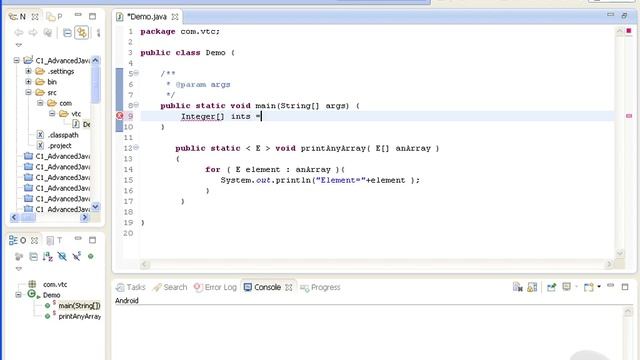The height and width of the screenshot is (360, 640).
Task: Click the Forward arrow in Navigator toolbar
Action: (33, 33)
